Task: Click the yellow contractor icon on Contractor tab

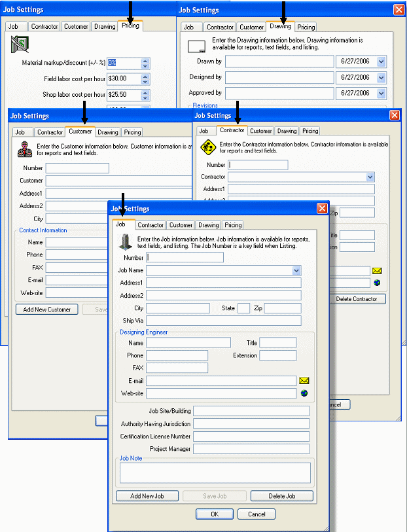Action: pos(208,147)
